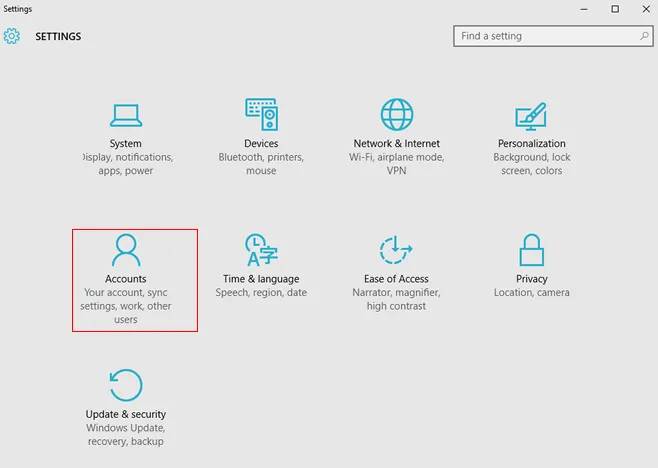Screen dimensions: 658x468
Task: Open the 'Ease of Access' text label
Action: click(x=397, y=279)
